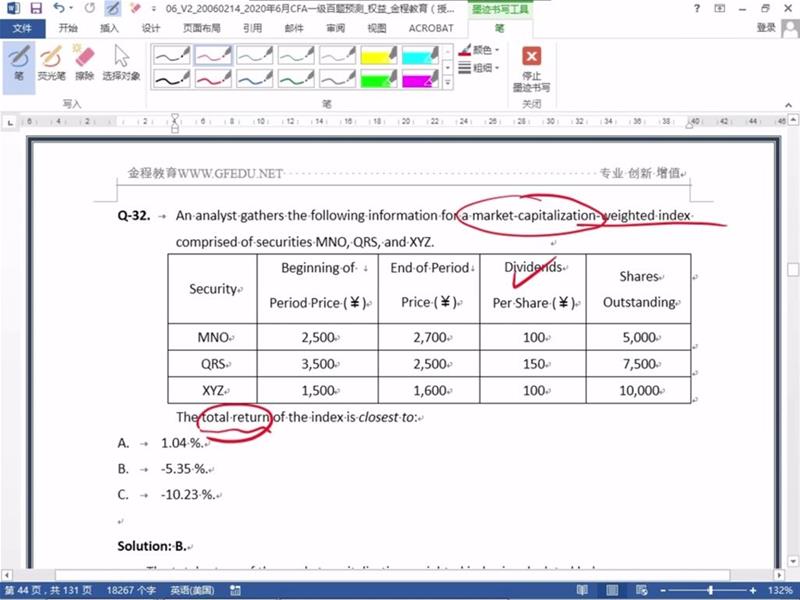
Task: Click the Word application icon in the title bar
Action: click(12, 8)
